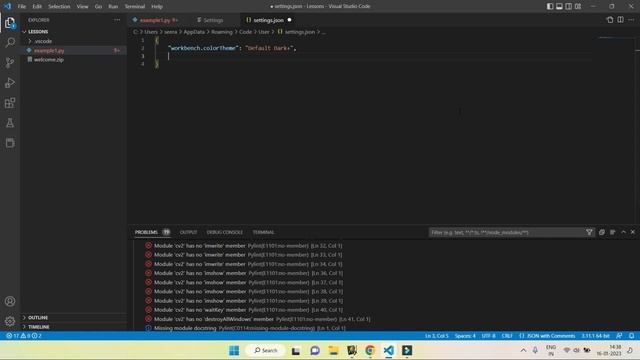
Task: Open Chrome from the taskbar
Action: [370, 351]
